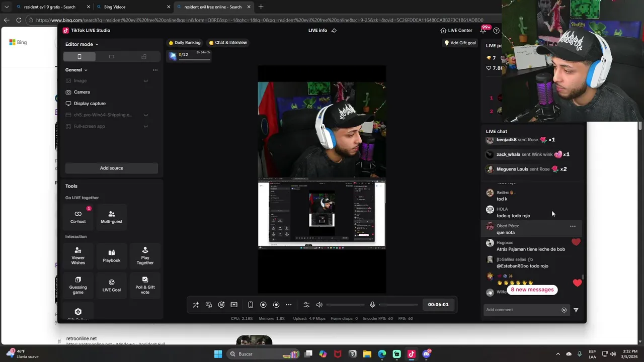Viewport: 644px width, 362px height.
Task: Select dual-screen layout mode
Action: (144, 57)
